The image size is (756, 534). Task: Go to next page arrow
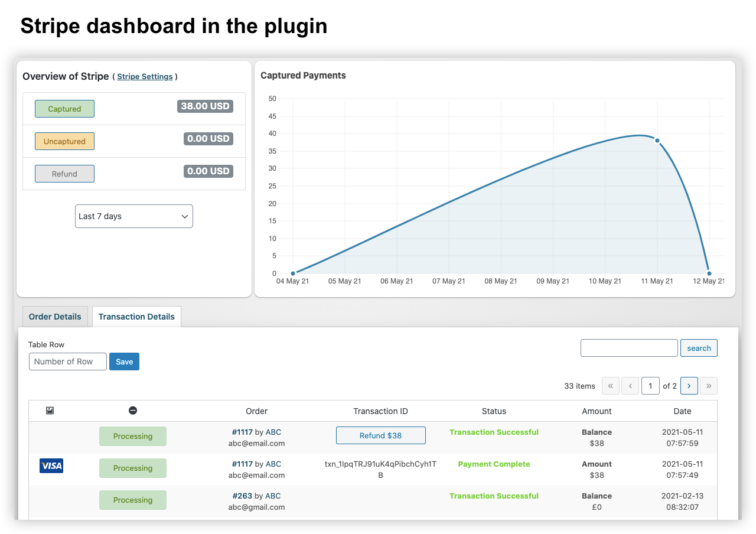(689, 386)
